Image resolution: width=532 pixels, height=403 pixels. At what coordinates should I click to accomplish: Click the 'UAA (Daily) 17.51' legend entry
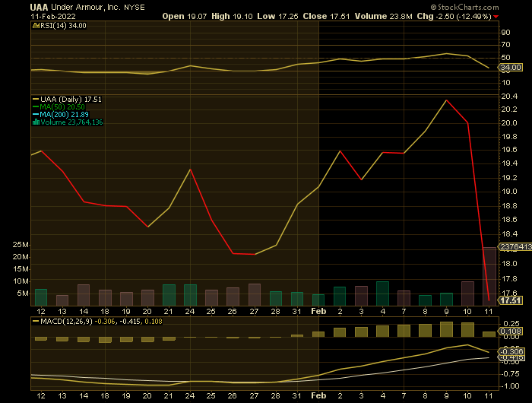[67, 99]
